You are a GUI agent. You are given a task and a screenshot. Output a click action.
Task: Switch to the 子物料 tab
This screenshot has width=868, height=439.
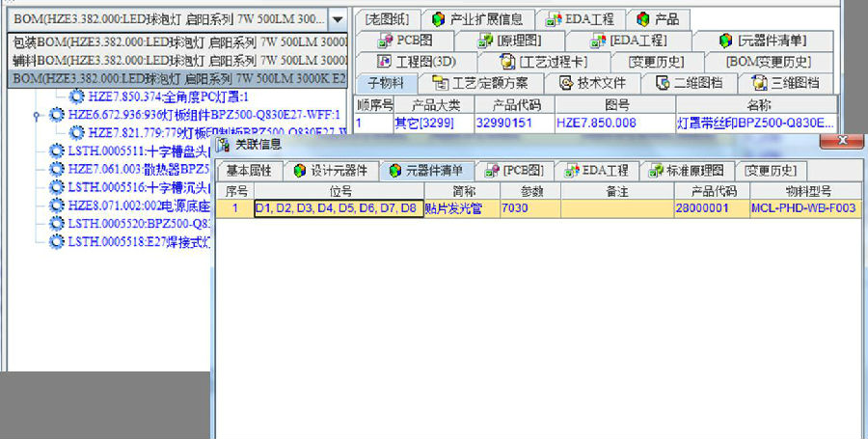tap(386, 83)
